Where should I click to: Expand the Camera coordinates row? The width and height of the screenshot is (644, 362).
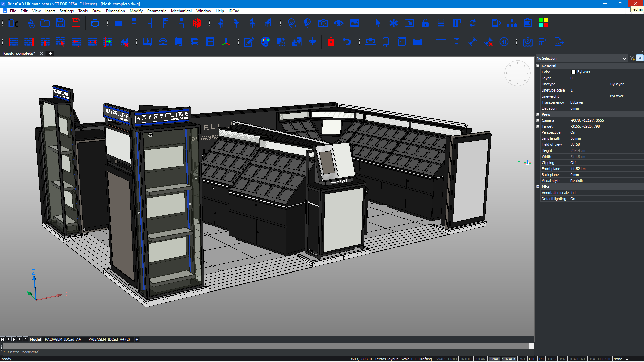(538, 120)
